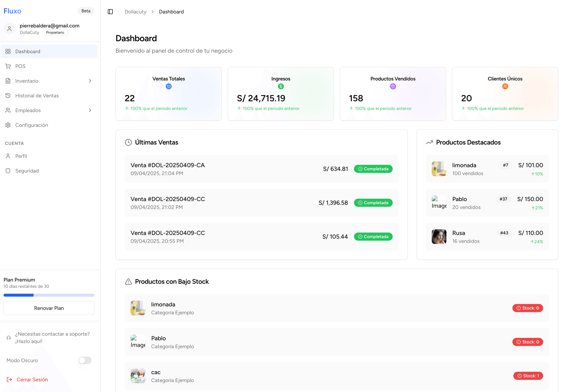This screenshot has height=392, width=573.
Task: Click the Renovar Plan button
Action: [x=49, y=308]
